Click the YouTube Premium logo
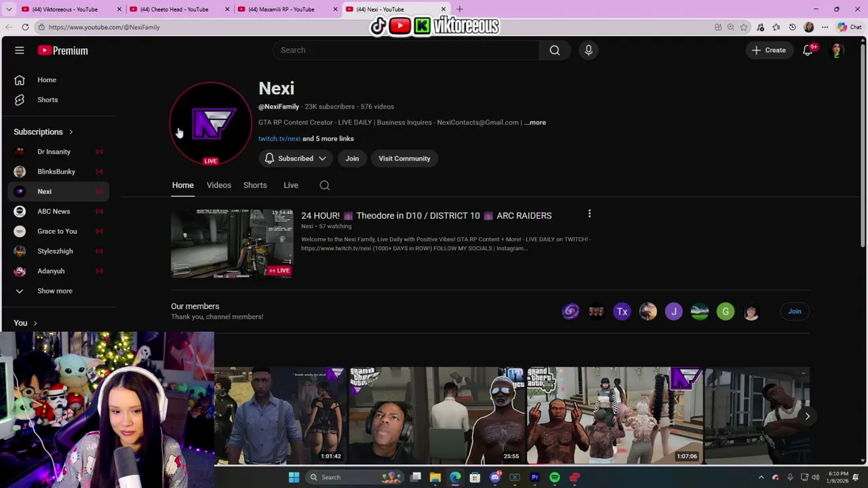Screen dimensions: 868x488 click(x=62, y=51)
